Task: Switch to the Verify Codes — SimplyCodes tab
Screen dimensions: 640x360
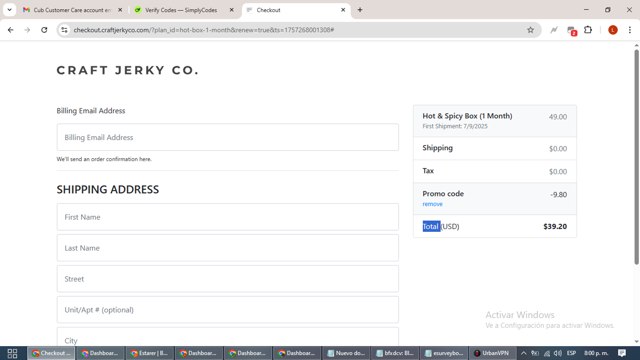Action: coord(181,10)
